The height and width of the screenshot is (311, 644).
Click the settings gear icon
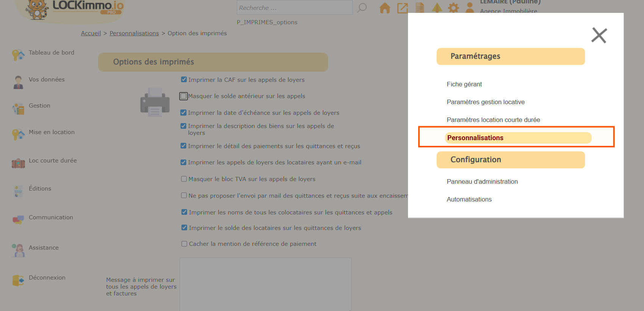click(x=453, y=8)
